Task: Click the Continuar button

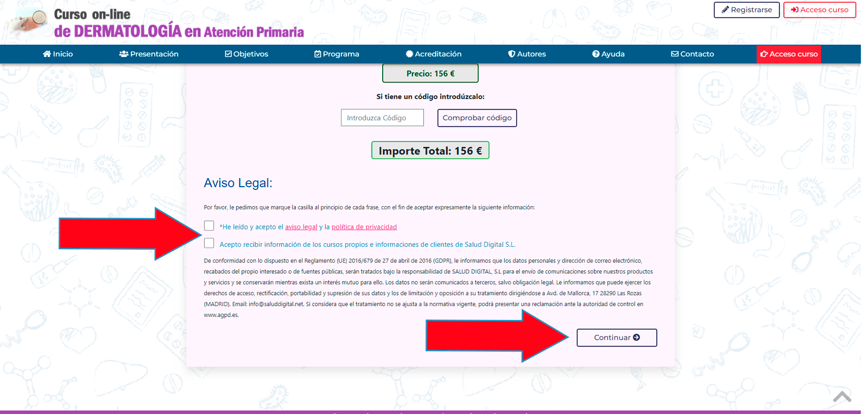Action: [x=617, y=337]
